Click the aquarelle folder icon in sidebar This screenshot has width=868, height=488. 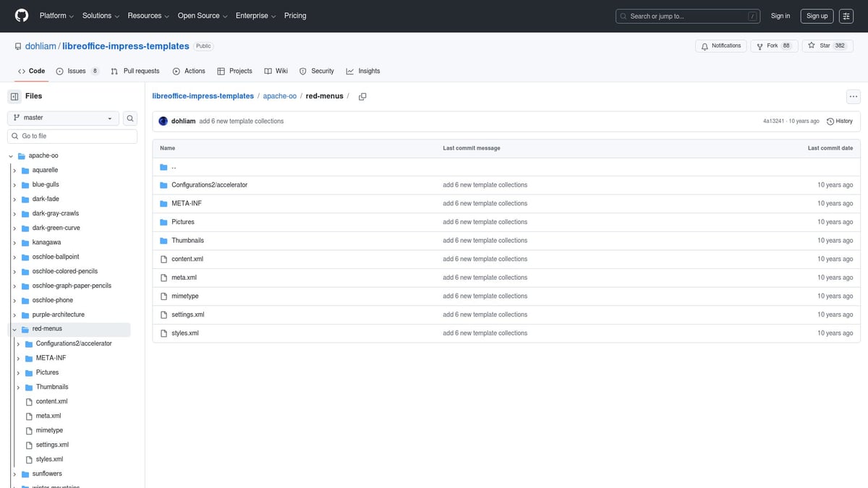coord(25,170)
